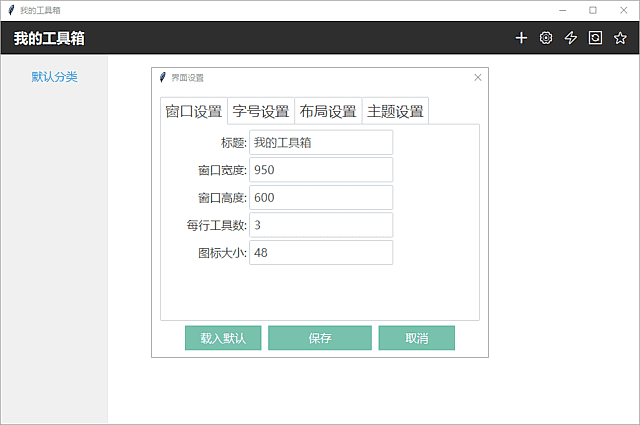Select the 默认分类 category in sidebar
640x425 pixels.
(x=54, y=77)
